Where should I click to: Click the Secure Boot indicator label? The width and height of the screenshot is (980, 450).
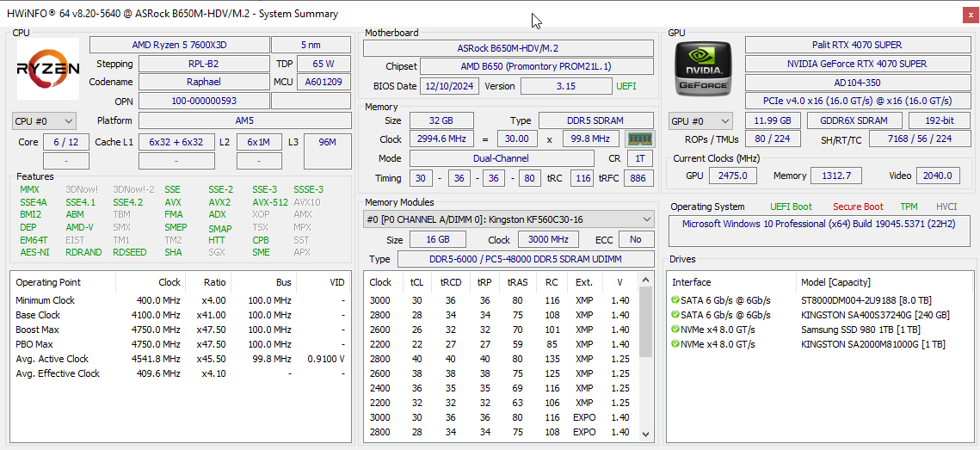pyautogui.click(x=857, y=207)
